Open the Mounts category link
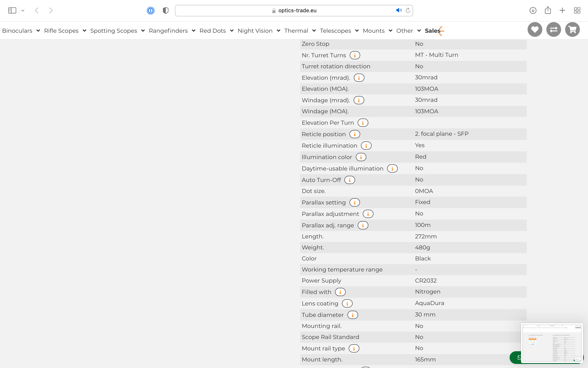Image resolution: width=588 pixels, height=368 pixels. click(374, 31)
